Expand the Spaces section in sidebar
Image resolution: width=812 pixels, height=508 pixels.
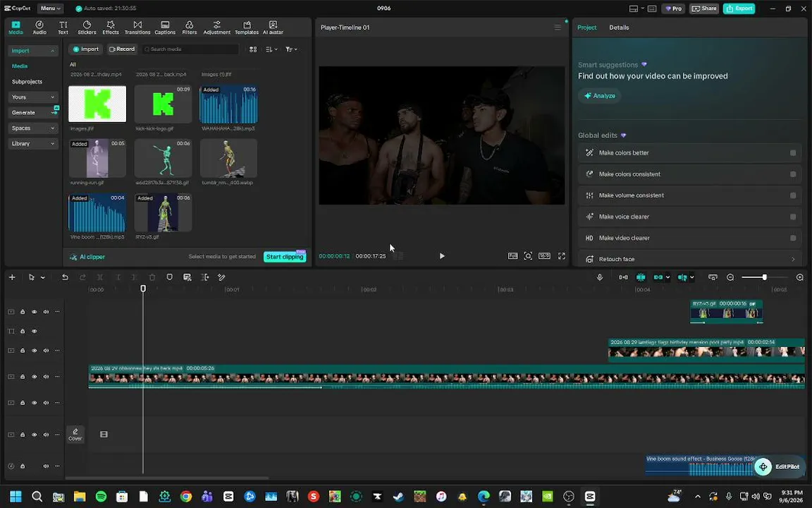pos(32,128)
